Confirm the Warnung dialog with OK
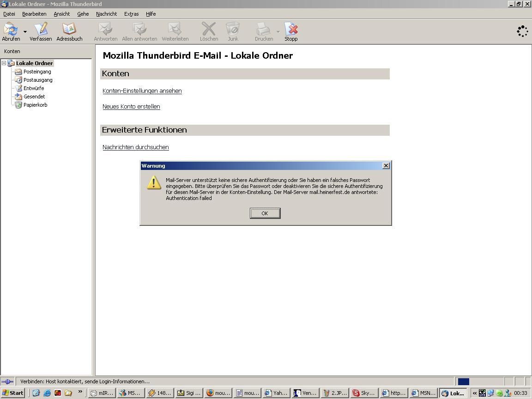 (x=265, y=213)
